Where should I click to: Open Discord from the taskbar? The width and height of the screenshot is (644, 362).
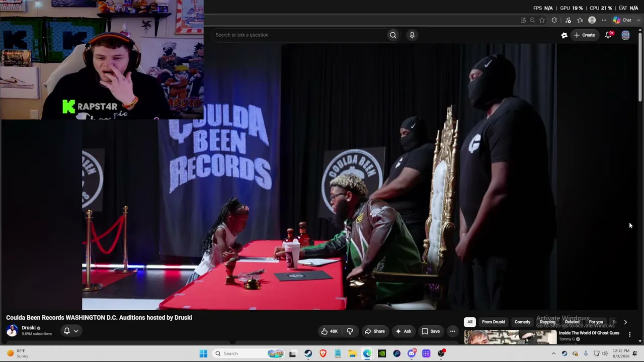[x=412, y=353]
